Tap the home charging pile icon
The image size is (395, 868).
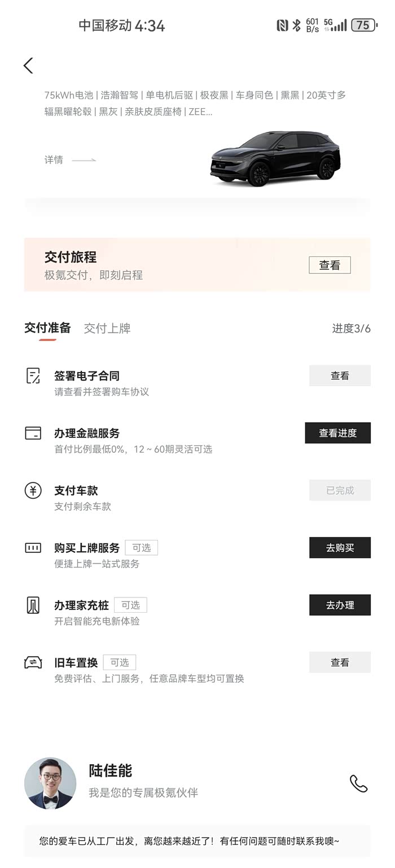click(33, 605)
